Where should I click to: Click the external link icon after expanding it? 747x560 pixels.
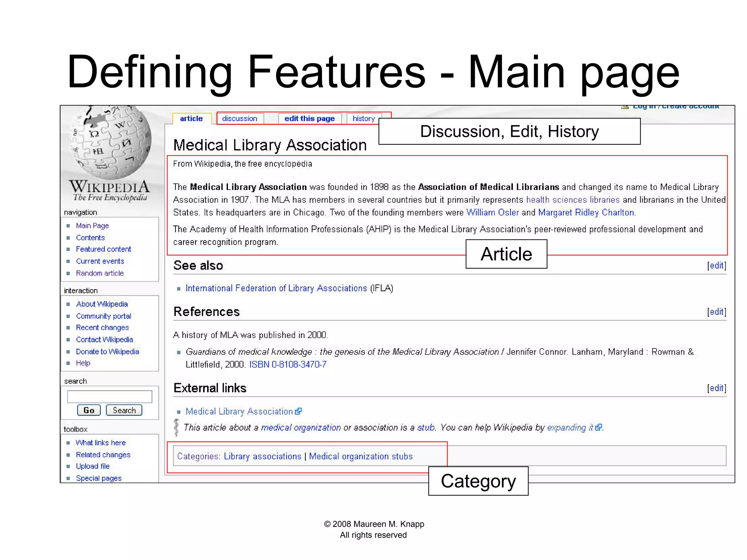coord(599,427)
